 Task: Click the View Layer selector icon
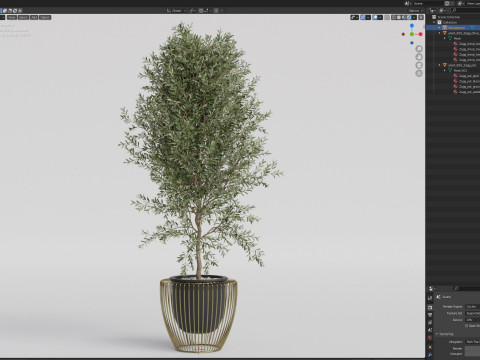coord(460,4)
